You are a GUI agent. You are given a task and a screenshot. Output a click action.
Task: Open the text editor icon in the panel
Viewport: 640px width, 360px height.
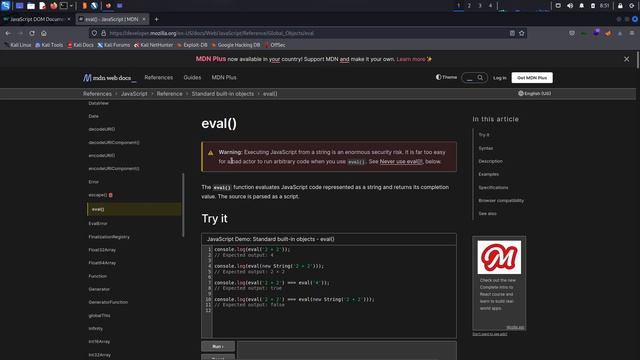42,6
